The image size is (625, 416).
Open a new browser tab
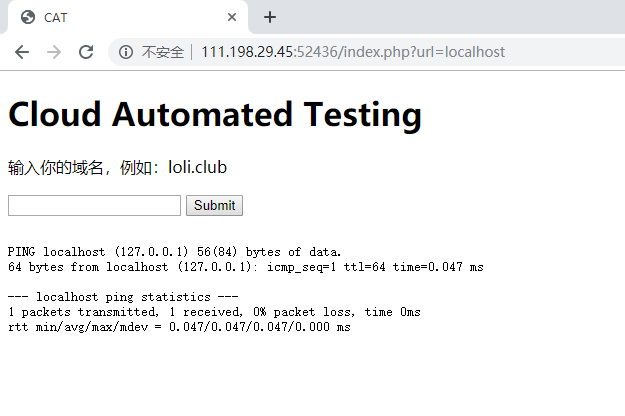[x=269, y=17]
